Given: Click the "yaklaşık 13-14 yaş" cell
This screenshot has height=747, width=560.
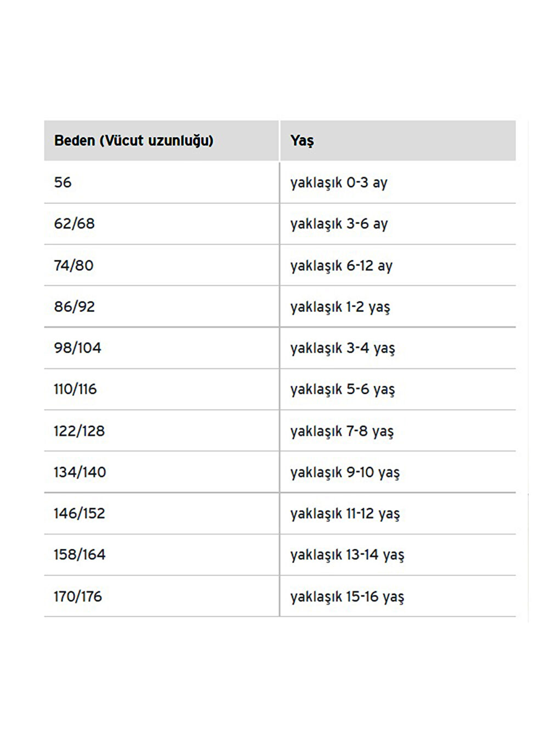Looking at the screenshot, I should [x=347, y=554].
